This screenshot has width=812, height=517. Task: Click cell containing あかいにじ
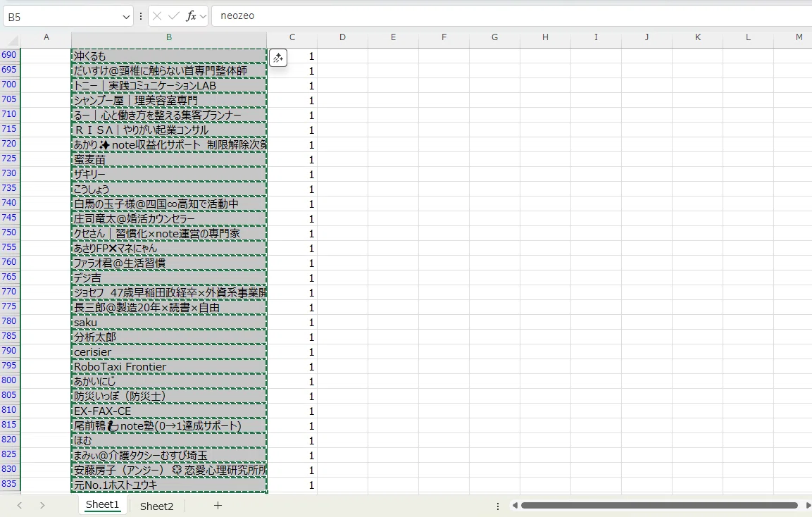pyautogui.click(x=169, y=382)
